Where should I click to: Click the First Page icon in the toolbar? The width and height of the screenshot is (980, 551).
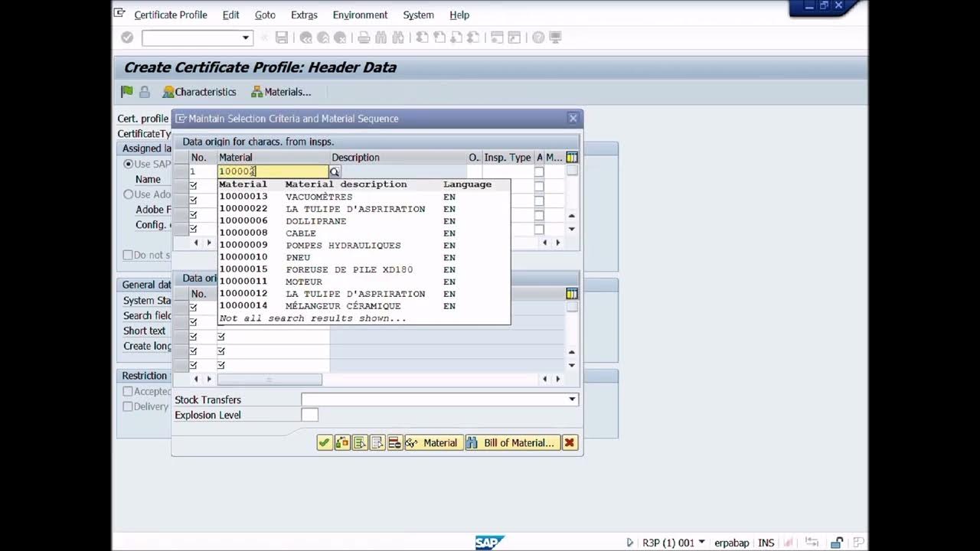pos(422,37)
